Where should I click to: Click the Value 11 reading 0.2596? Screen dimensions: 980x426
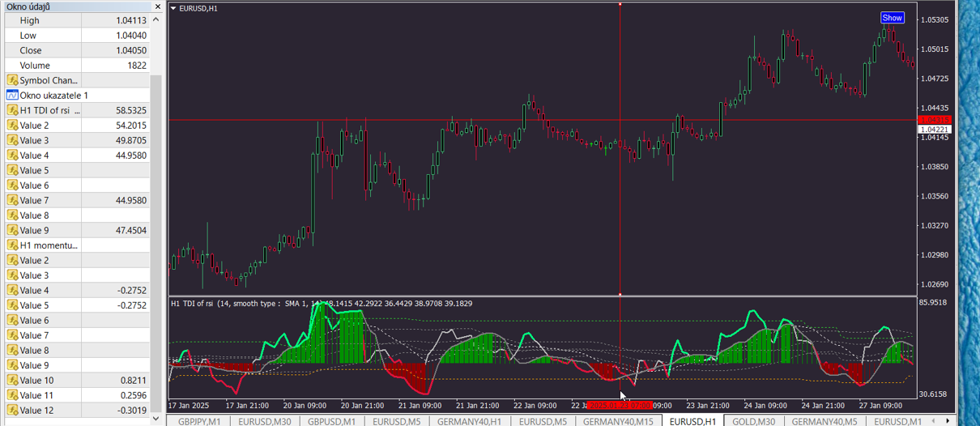[134, 395]
